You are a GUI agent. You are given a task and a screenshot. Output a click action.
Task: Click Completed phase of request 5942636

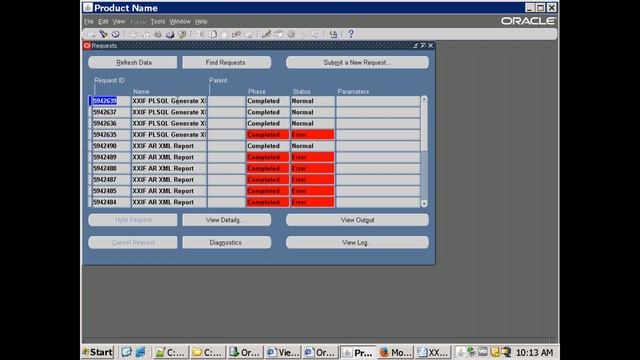click(x=267, y=123)
